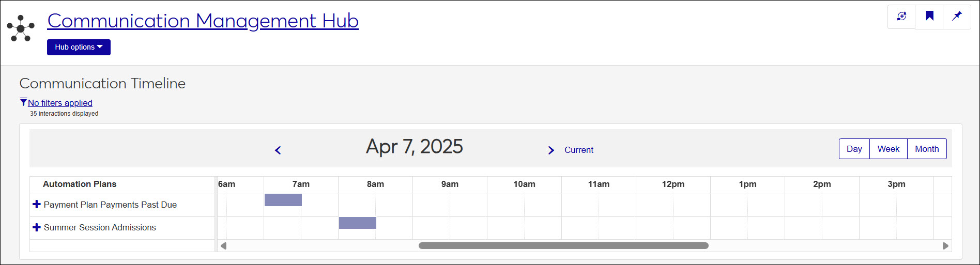Advance to the next day arrow
The height and width of the screenshot is (265, 980).
pos(551,150)
